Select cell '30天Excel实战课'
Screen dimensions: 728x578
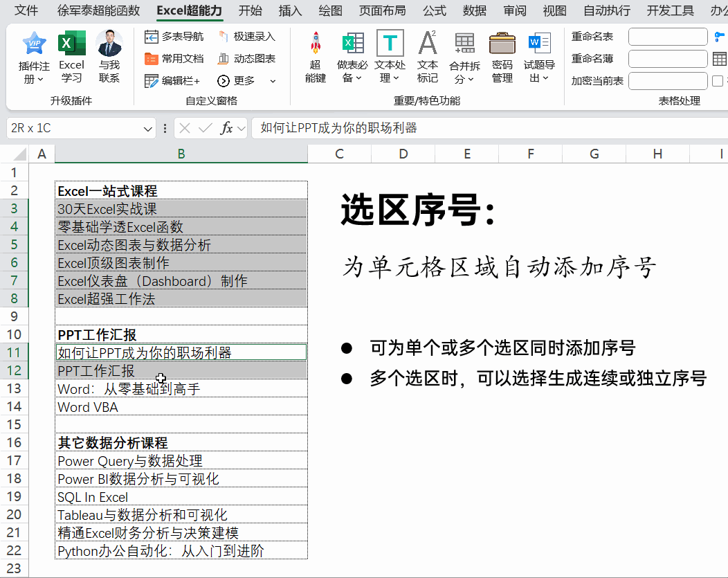[x=181, y=209]
